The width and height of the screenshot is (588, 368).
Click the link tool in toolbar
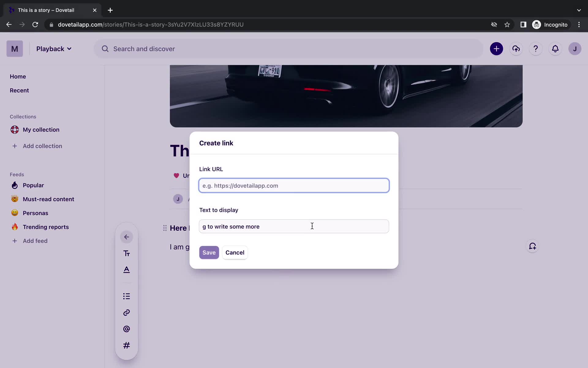pos(126,312)
